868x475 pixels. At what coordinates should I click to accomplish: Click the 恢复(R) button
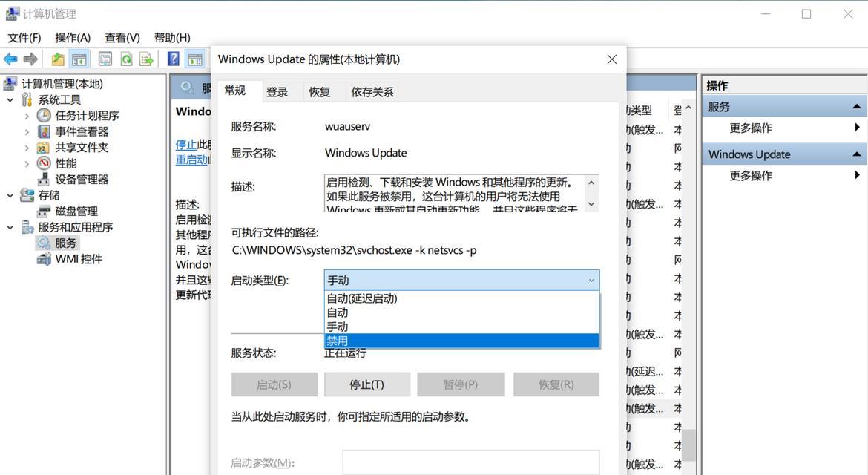pos(556,384)
